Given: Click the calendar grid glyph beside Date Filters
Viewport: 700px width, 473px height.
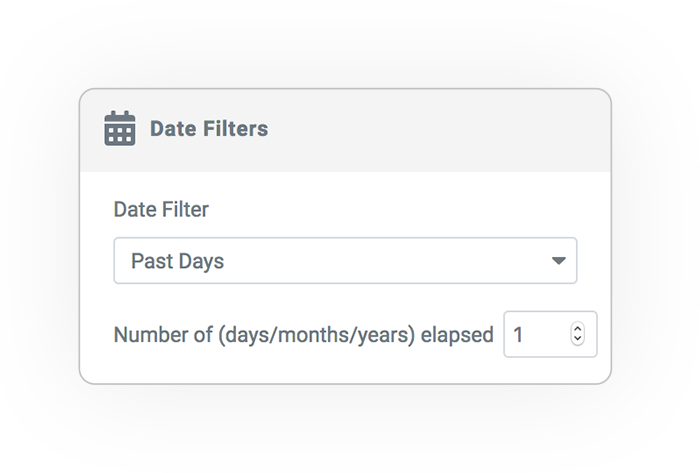Looking at the screenshot, I should [120, 128].
